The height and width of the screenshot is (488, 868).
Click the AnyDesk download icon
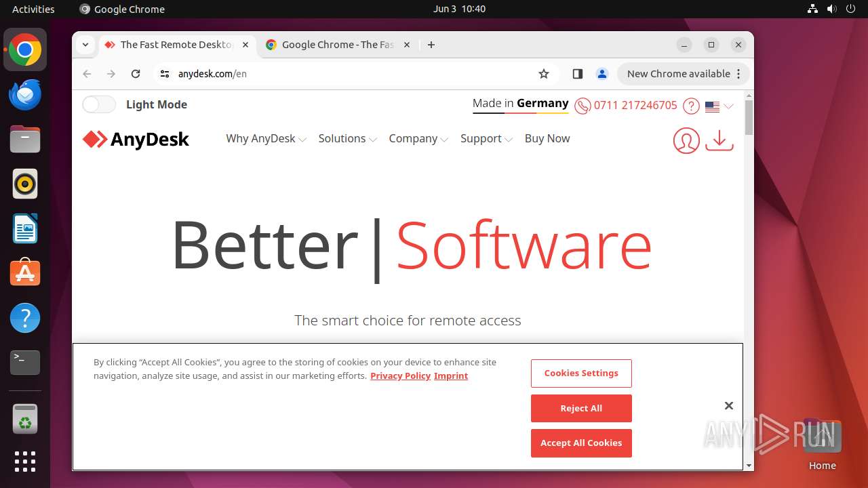719,140
